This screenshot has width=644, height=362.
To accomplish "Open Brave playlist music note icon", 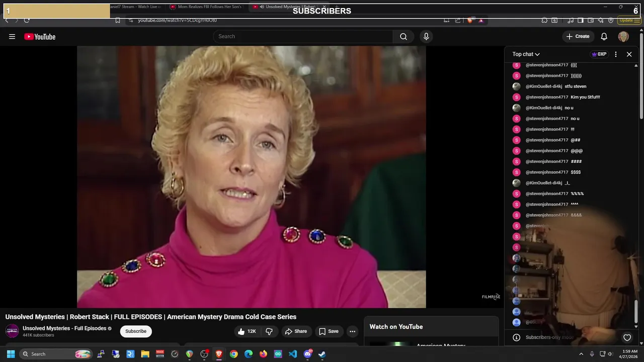I will click(571, 20).
